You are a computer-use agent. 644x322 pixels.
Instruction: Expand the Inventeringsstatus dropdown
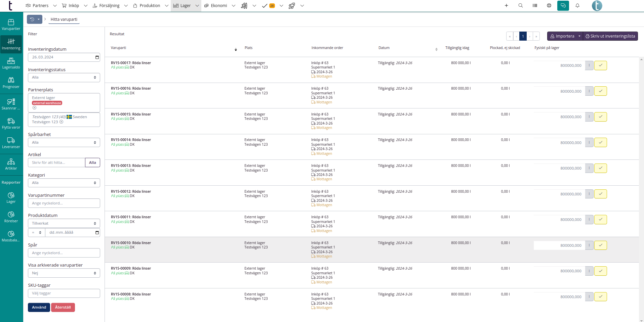click(64, 78)
